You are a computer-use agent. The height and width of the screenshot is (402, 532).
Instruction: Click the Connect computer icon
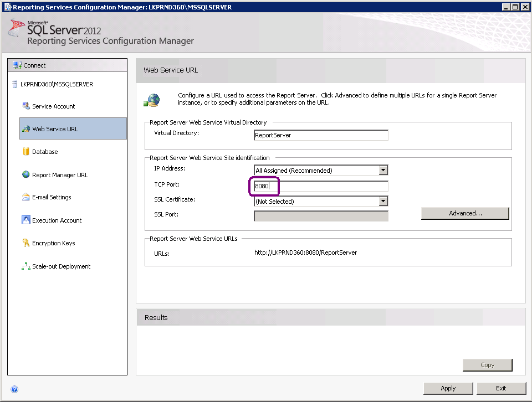[x=17, y=65]
